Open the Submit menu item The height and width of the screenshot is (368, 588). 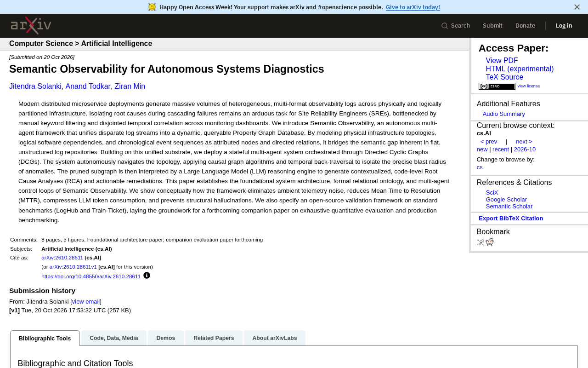[492, 26]
